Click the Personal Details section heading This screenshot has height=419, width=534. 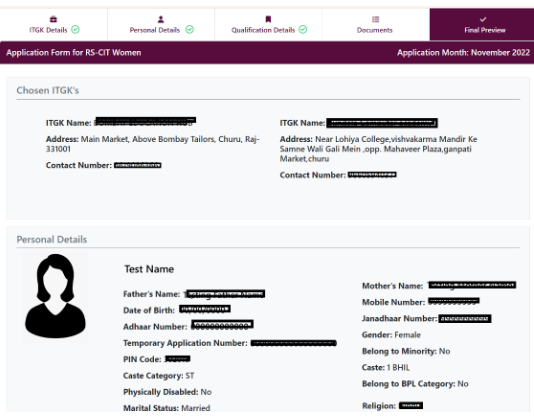[x=52, y=239]
